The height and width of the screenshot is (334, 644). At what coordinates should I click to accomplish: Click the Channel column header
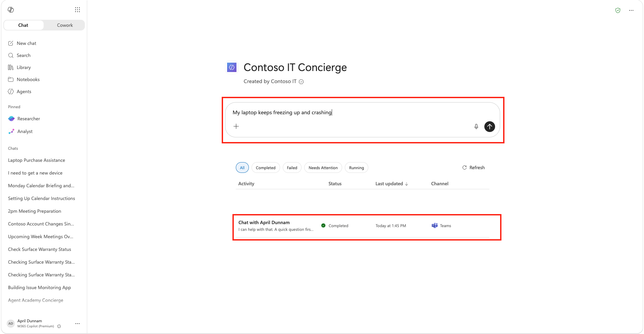[440, 184]
